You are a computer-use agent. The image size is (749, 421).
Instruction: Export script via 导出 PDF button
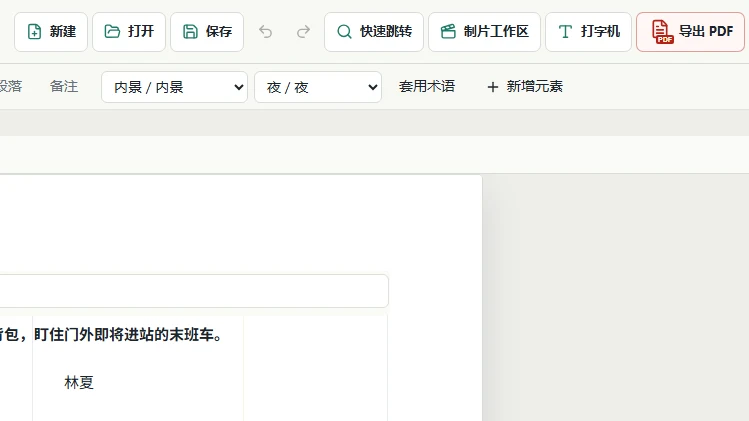click(x=690, y=32)
